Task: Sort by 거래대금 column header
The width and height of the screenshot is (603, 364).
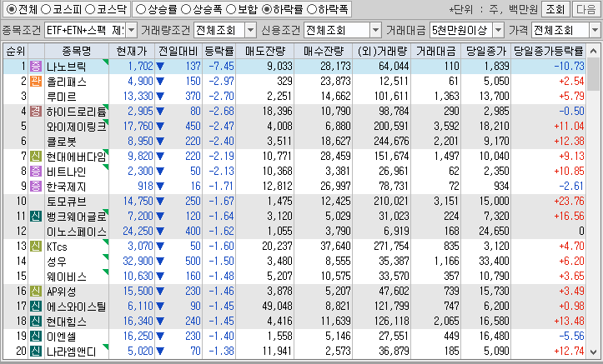Action: [435, 51]
